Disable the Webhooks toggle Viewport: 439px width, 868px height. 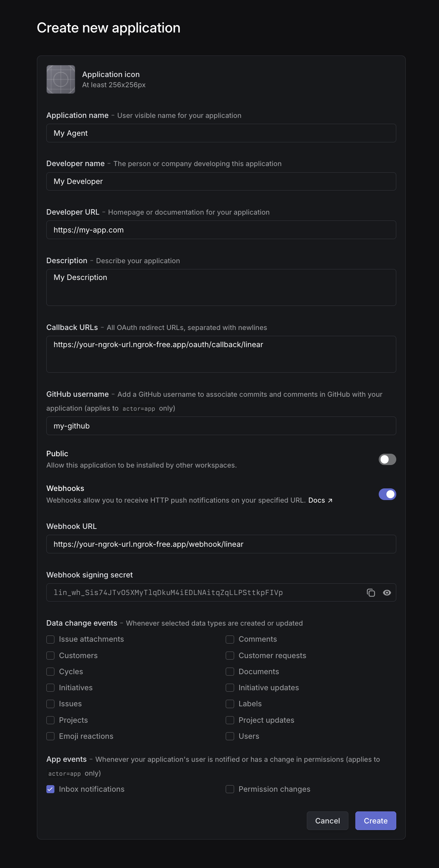pyautogui.click(x=387, y=494)
